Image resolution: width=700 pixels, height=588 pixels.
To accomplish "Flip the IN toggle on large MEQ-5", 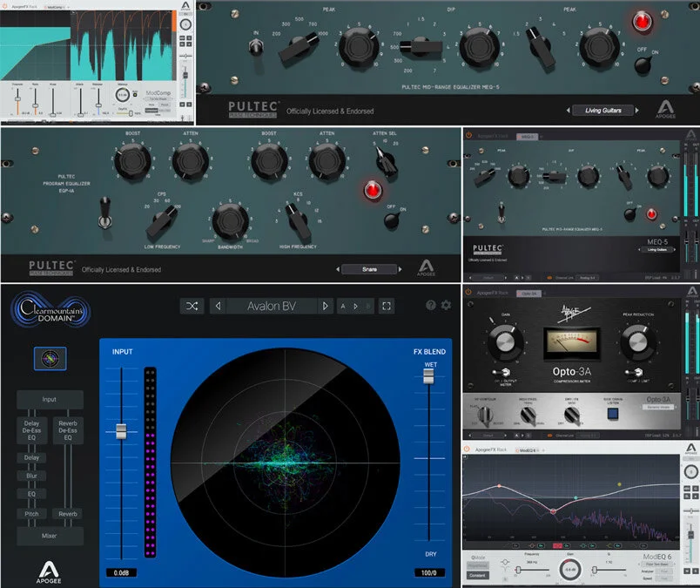I will pyautogui.click(x=256, y=46).
